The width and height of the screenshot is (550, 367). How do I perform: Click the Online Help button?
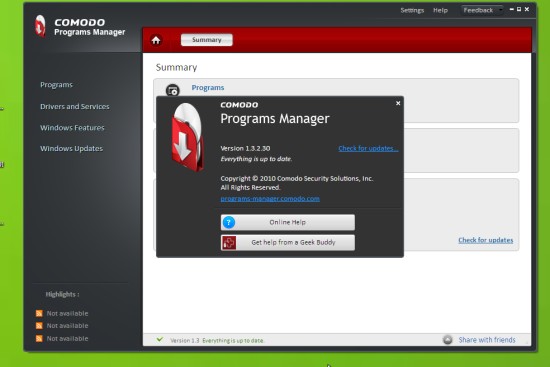(x=288, y=222)
